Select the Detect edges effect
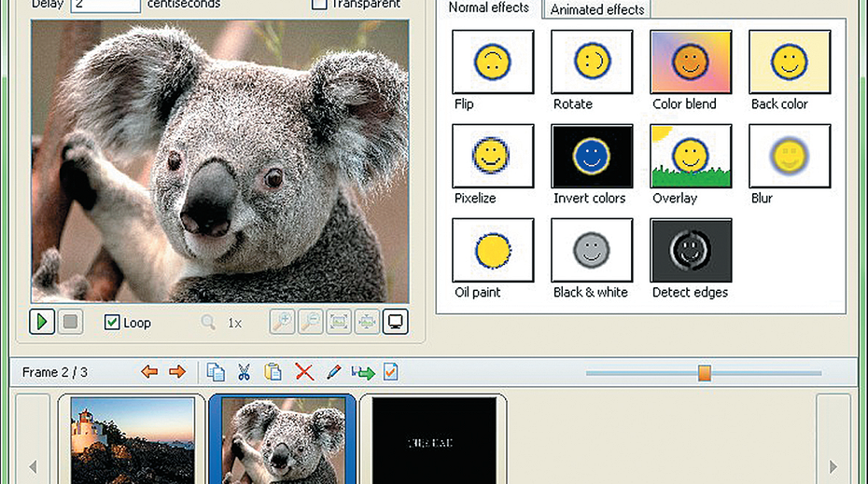The height and width of the screenshot is (484, 868). pos(691,251)
